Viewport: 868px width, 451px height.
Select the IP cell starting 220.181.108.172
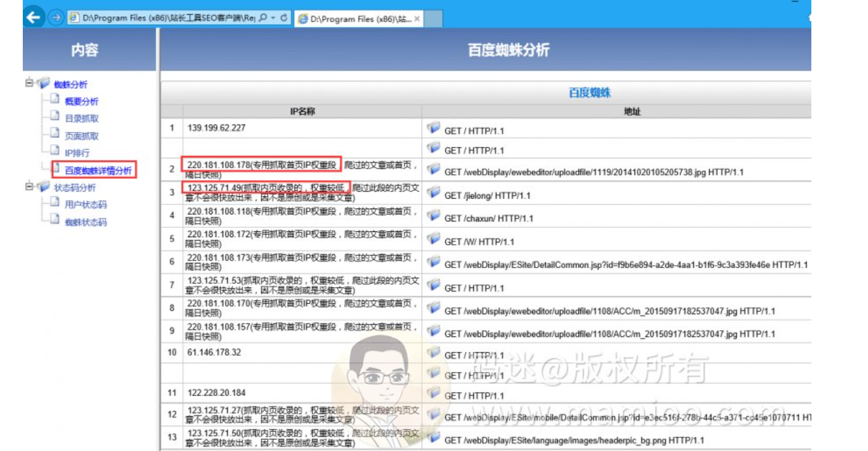[x=303, y=238]
